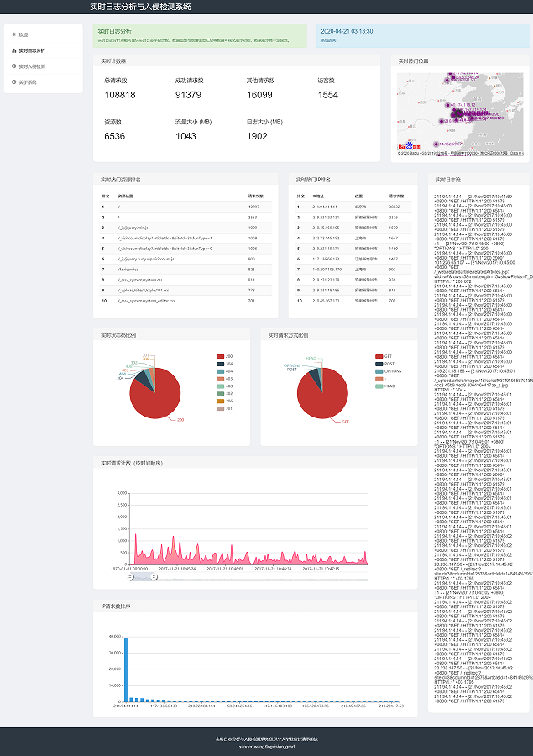The width and height of the screenshot is (533, 756).
Task: Click the 211.94.114.14 x-axis label on the bar chart
Action: 126,706
